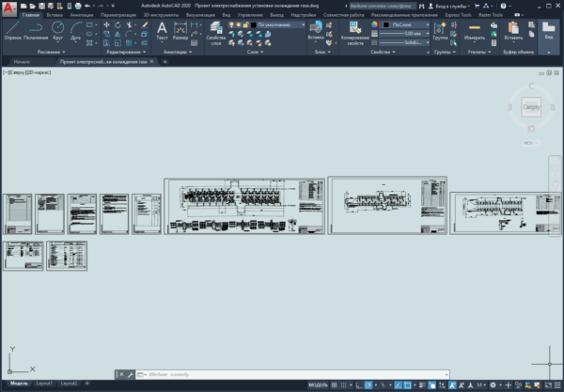Open the Параметризация ribbon tab
This screenshot has width=564, height=392.
click(x=118, y=15)
